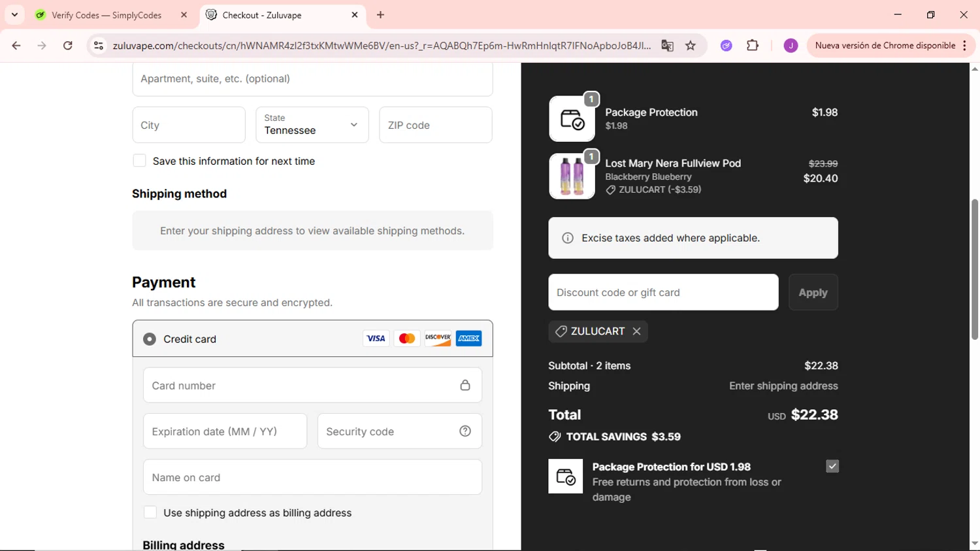Check Use shipping address as billing address

pos(150,512)
